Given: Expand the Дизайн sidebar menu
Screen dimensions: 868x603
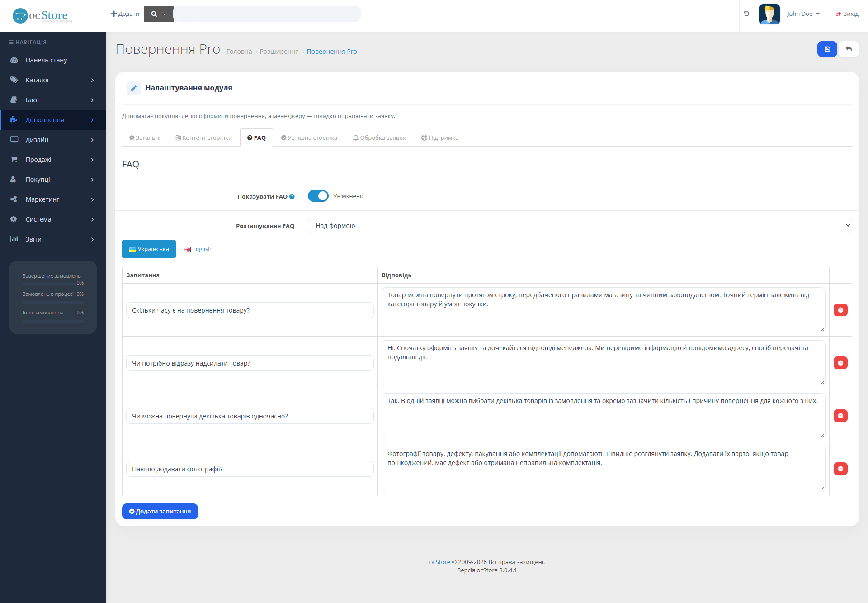Looking at the screenshot, I should click(x=53, y=140).
